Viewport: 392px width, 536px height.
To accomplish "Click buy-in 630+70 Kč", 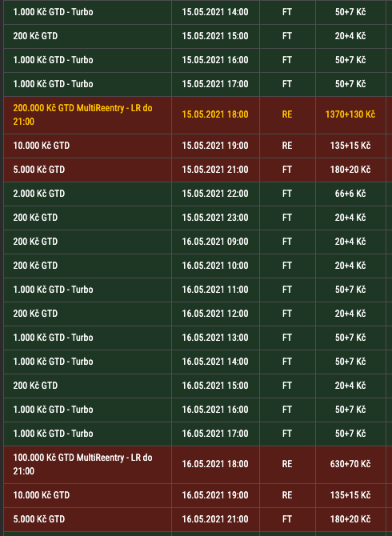I will pyautogui.click(x=350, y=464).
